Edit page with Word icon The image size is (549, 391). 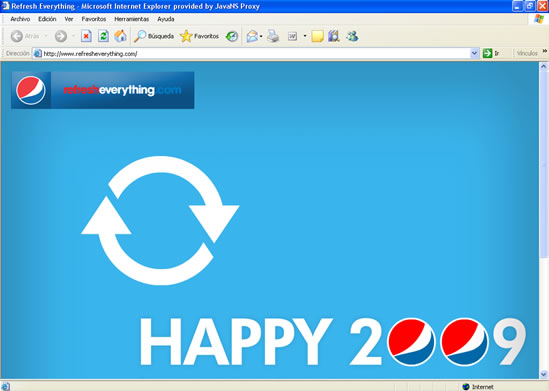(x=292, y=36)
